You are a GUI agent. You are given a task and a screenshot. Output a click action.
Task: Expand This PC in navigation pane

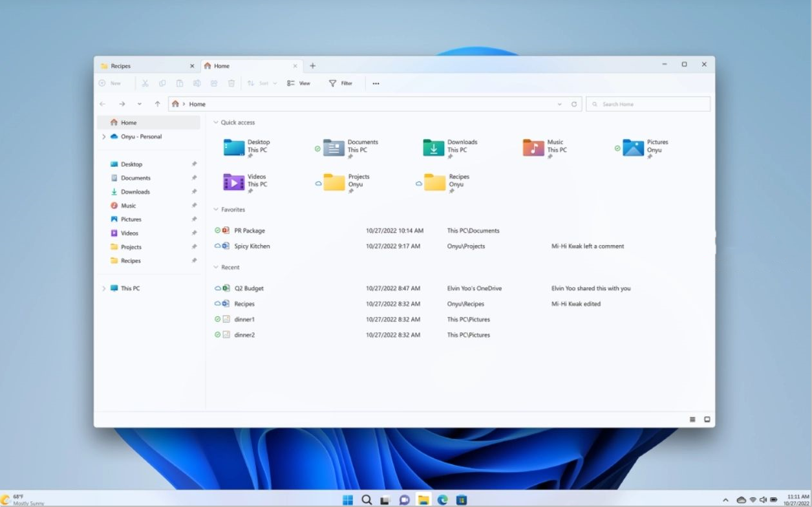click(103, 288)
